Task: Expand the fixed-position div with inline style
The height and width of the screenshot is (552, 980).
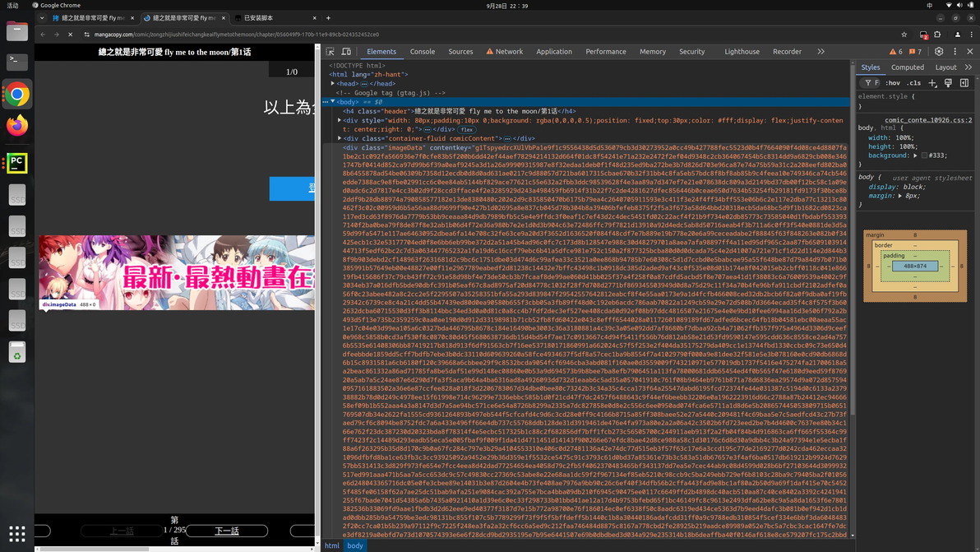Action: (340, 120)
